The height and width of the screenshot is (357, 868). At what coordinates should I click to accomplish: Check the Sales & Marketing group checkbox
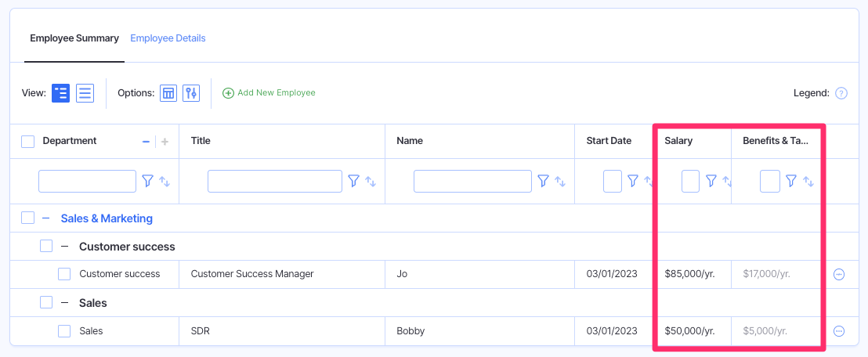click(28, 218)
